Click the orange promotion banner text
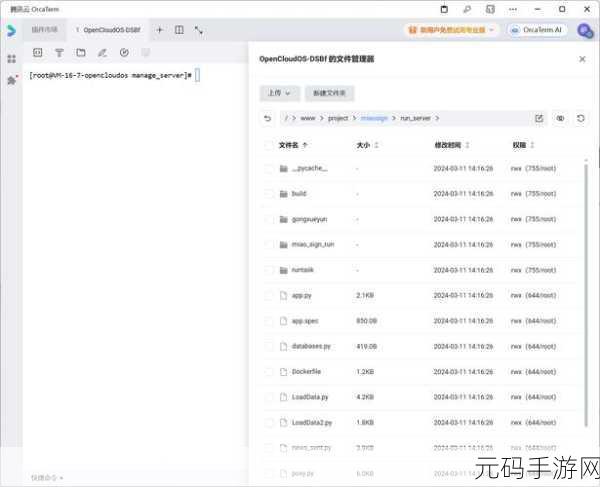600x487 pixels. [x=452, y=30]
